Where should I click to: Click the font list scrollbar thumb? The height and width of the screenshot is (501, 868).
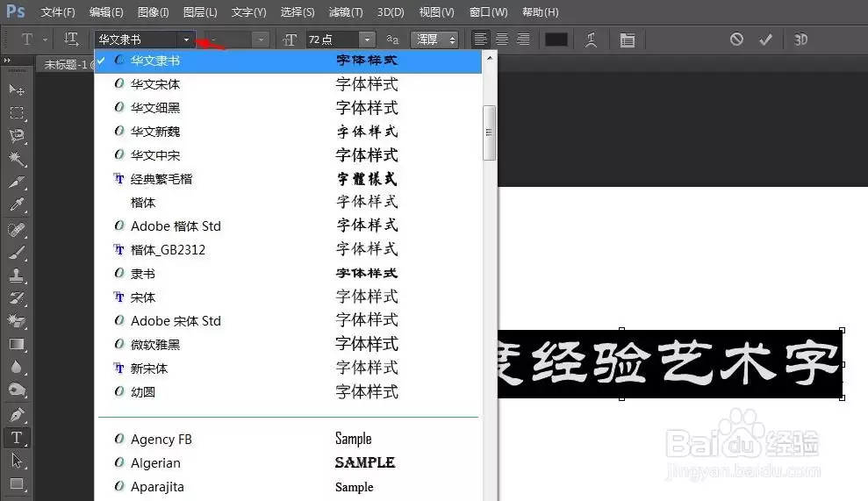(x=489, y=132)
